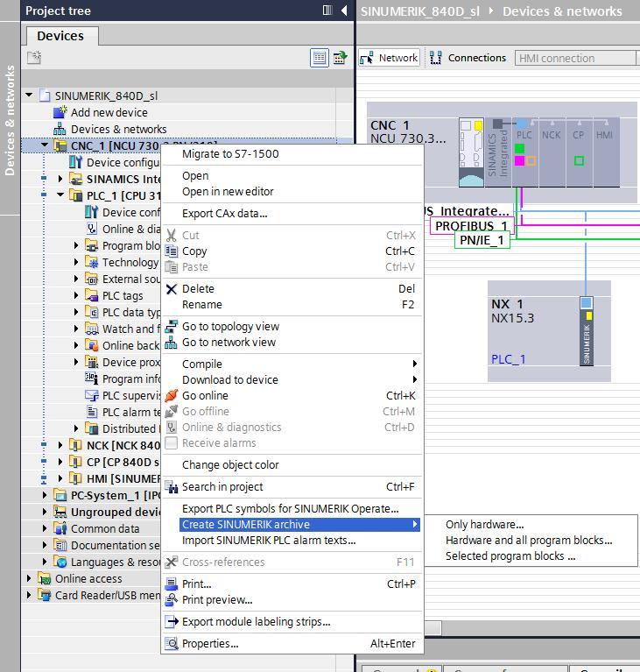Click the Technology objects folder icon
The width and height of the screenshot is (640, 672).
(91, 262)
